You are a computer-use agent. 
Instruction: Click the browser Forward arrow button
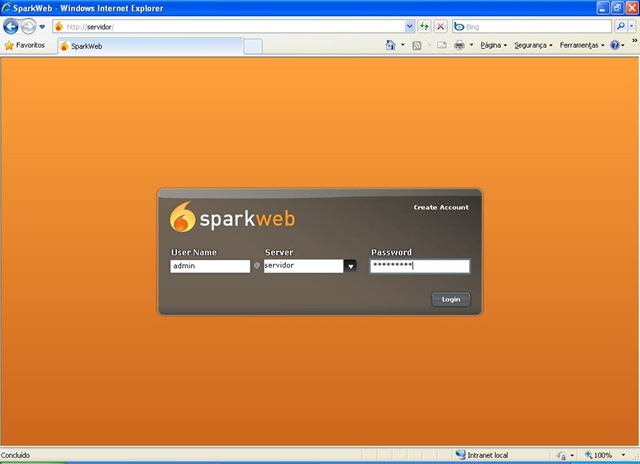(28, 27)
